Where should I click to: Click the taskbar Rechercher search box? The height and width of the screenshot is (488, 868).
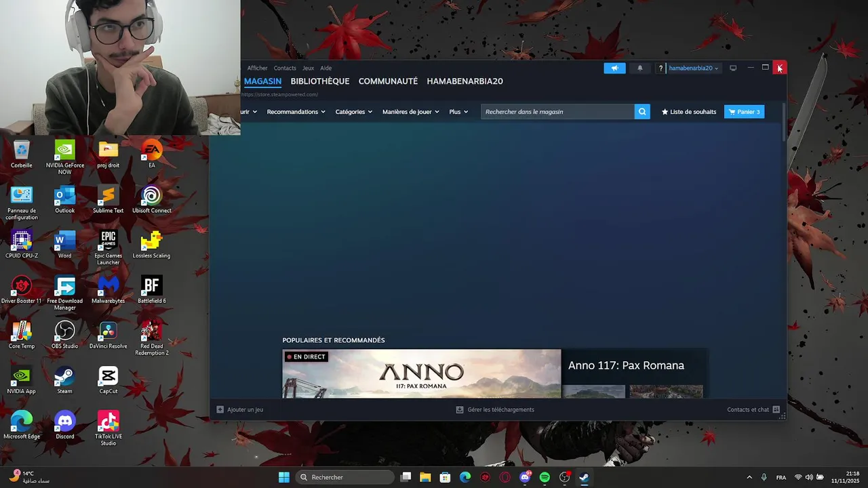coord(345,477)
